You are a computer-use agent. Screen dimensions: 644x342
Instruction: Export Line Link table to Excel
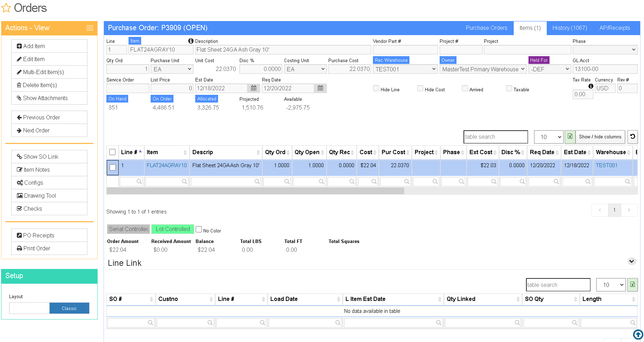coord(632,285)
